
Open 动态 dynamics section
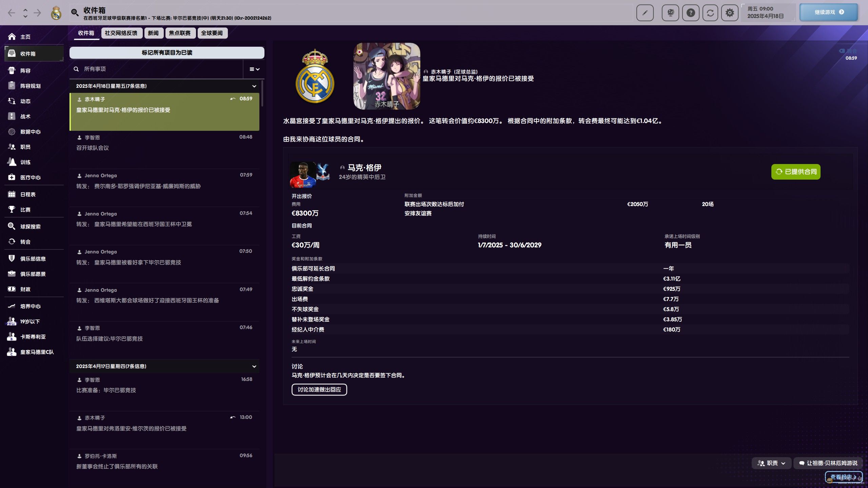pos(34,101)
